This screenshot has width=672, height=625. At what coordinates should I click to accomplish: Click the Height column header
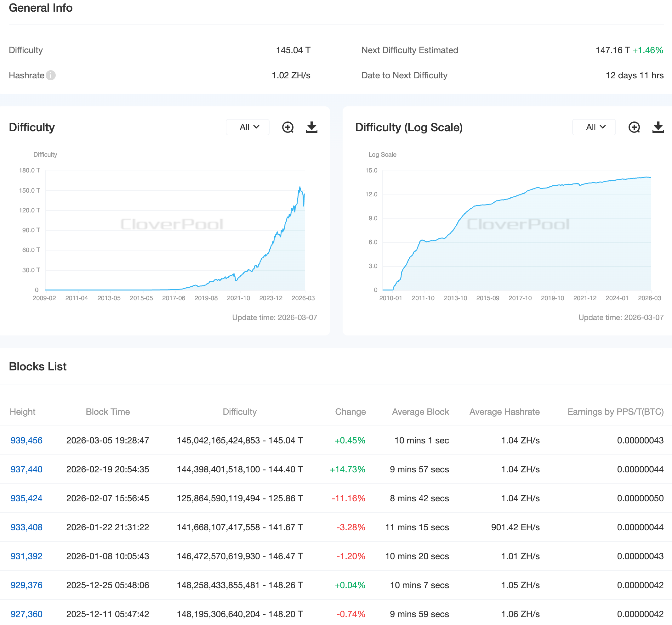pos(22,412)
